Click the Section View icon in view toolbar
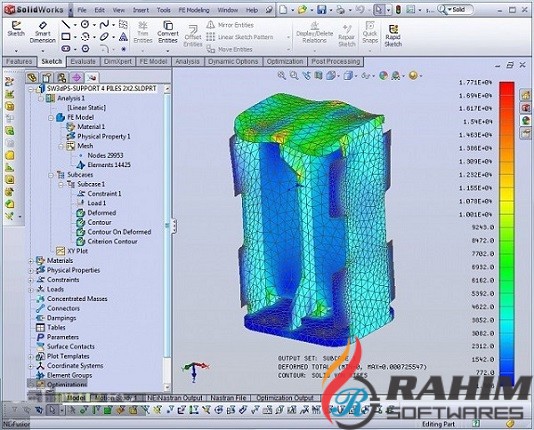The image size is (534, 430). coord(318,76)
